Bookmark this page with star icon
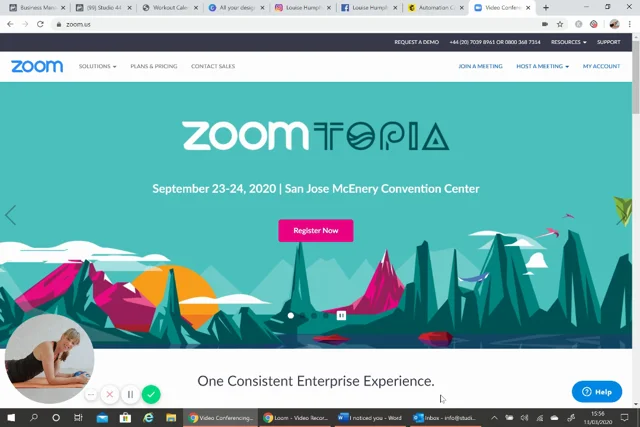The image size is (640, 427). pos(560,24)
